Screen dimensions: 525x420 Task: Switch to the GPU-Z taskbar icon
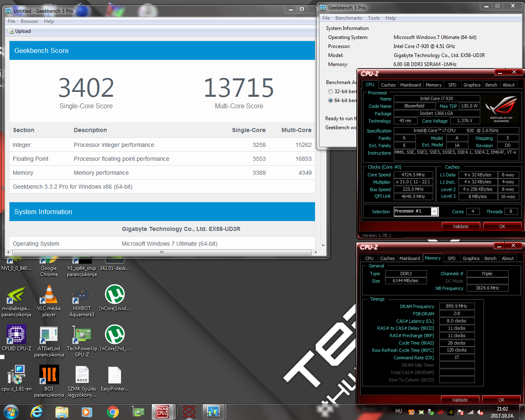click(138, 412)
